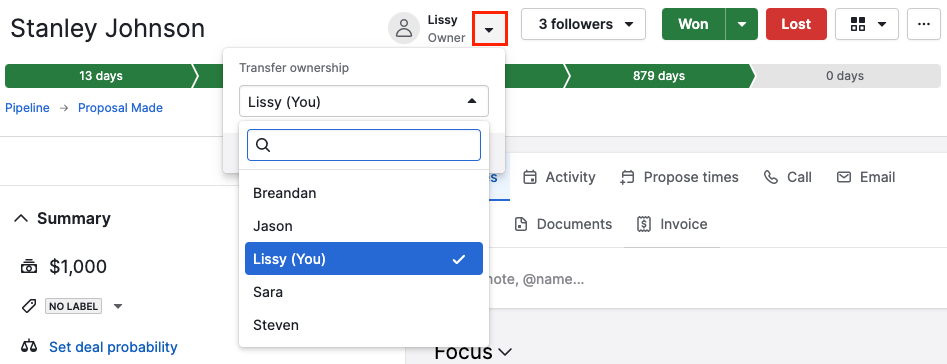The height and width of the screenshot is (364, 947).
Task: Switch to the Invoice tab
Action: coord(672,224)
